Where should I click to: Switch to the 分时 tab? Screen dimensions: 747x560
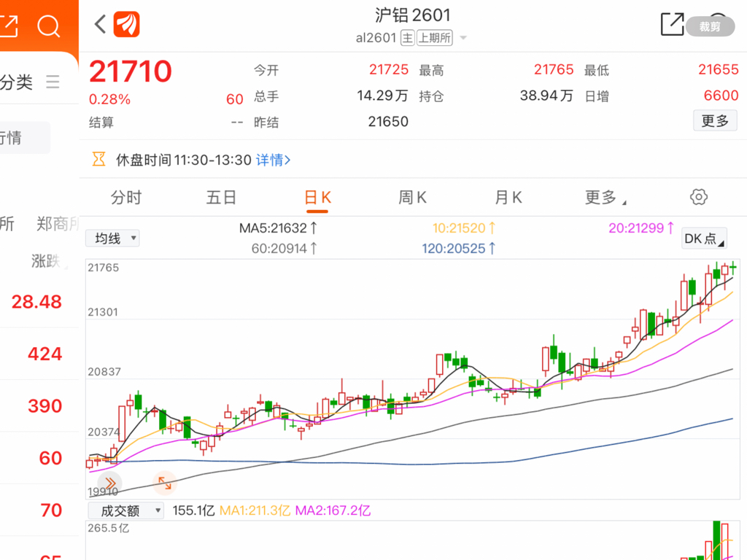click(x=125, y=198)
